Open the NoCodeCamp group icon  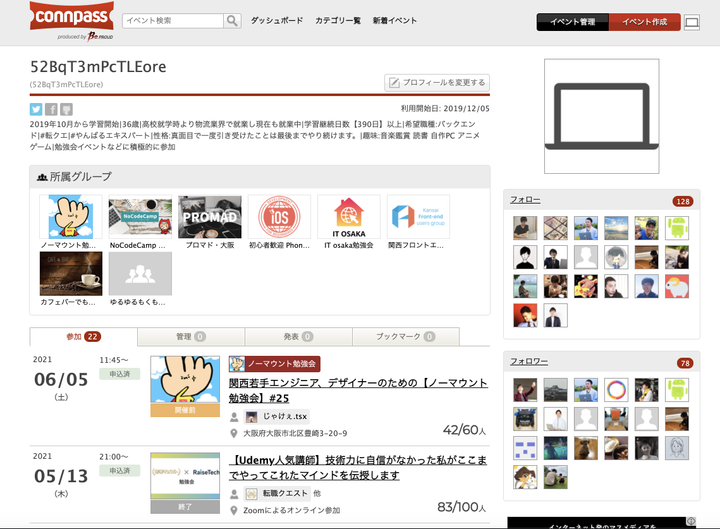[x=140, y=217]
